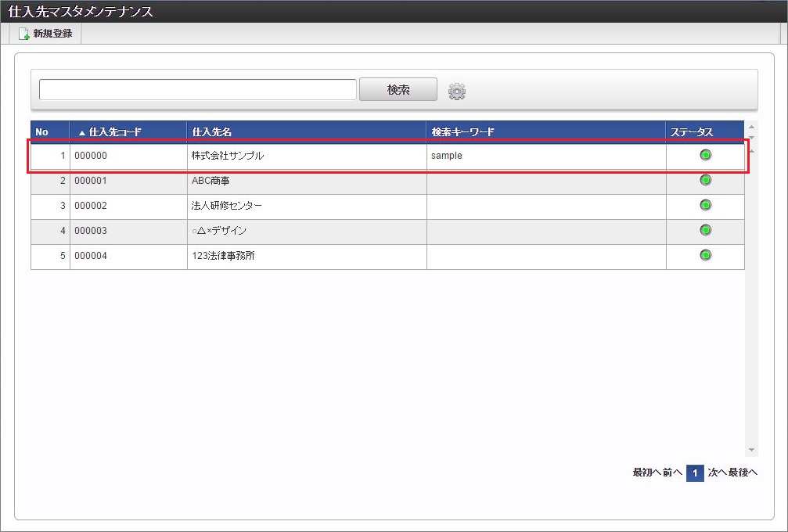The width and height of the screenshot is (788, 532).
Task: Select page 1 in the pagination bar
Action: (695, 473)
